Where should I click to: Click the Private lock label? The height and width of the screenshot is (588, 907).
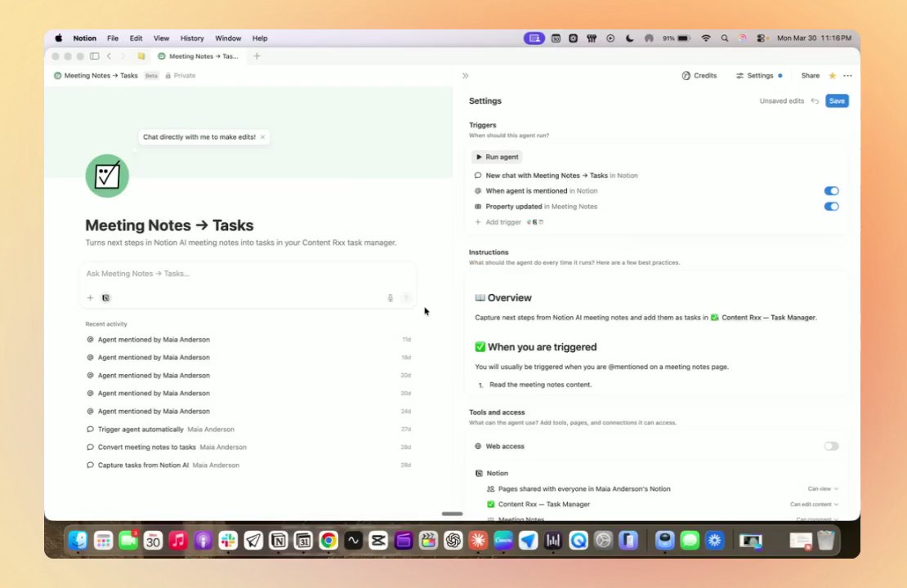[181, 76]
